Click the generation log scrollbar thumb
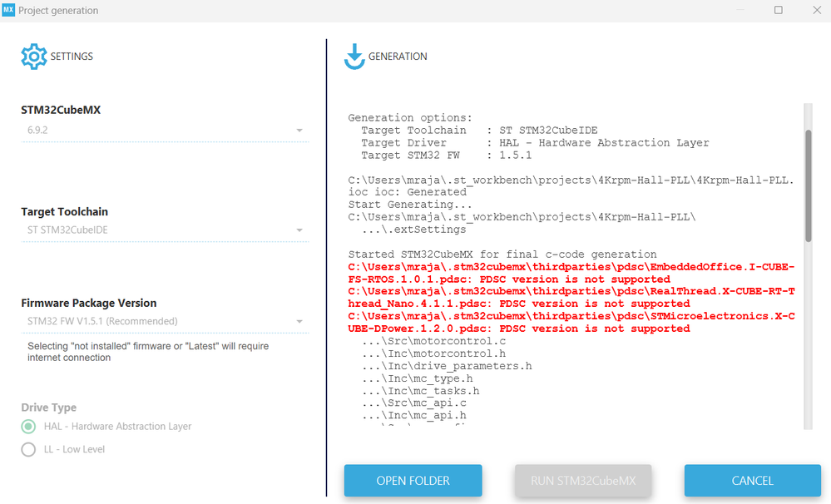The height and width of the screenshot is (504, 831). 809,185
